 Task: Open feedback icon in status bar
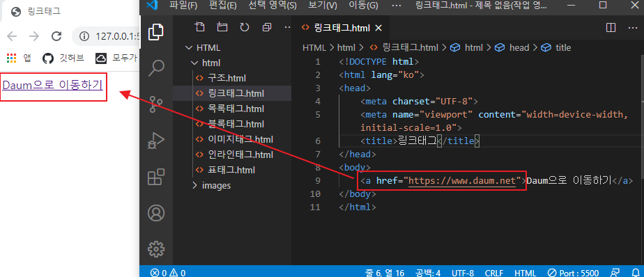point(615,273)
